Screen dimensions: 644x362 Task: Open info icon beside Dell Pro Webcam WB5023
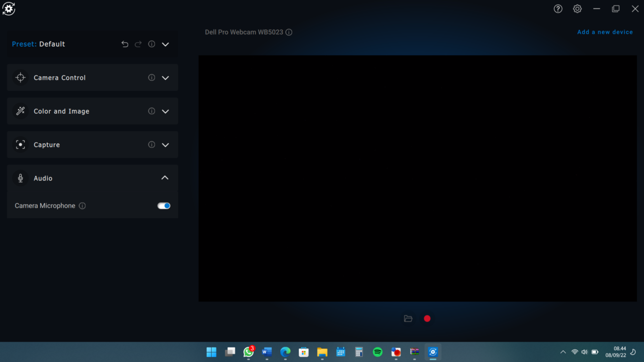(x=289, y=32)
